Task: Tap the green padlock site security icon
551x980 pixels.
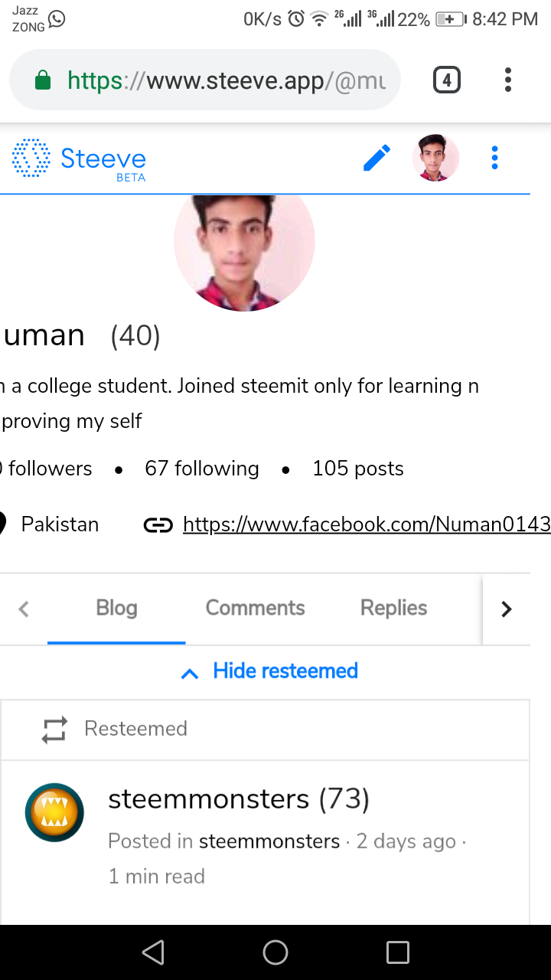Action: tap(43, 80)
